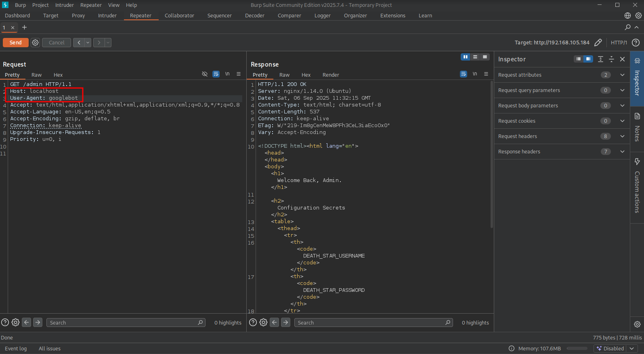This screenshot has height=354, width=644.
Task: Expand the Response headers section
Action: click(622, 152)
